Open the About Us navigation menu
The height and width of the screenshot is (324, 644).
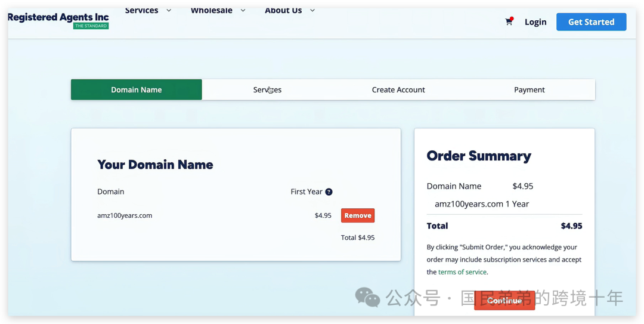tap(283, 11)
